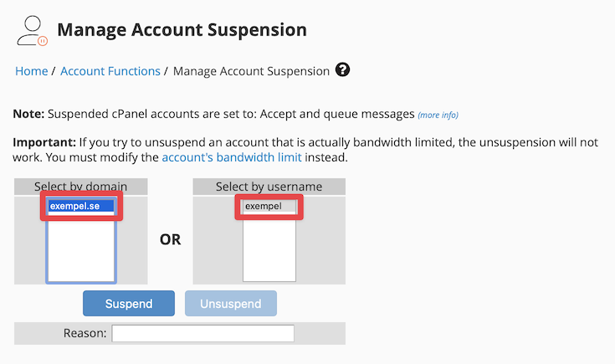Click the Manage Account Suspension page title
This screenshot has height=364, width=615.
[182, 31]
